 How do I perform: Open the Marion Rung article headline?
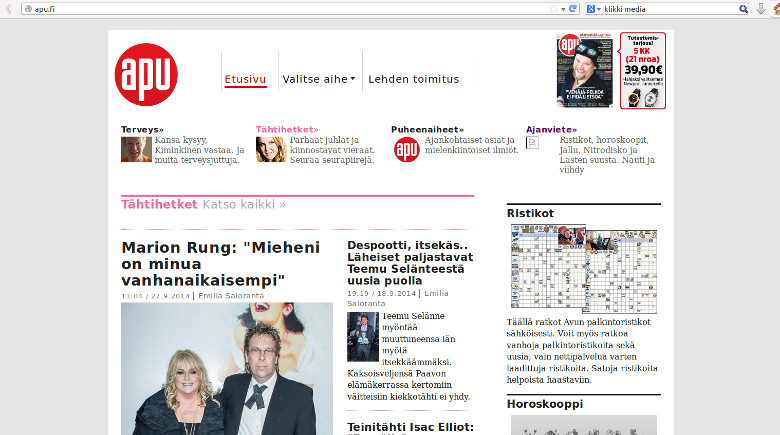220,264
